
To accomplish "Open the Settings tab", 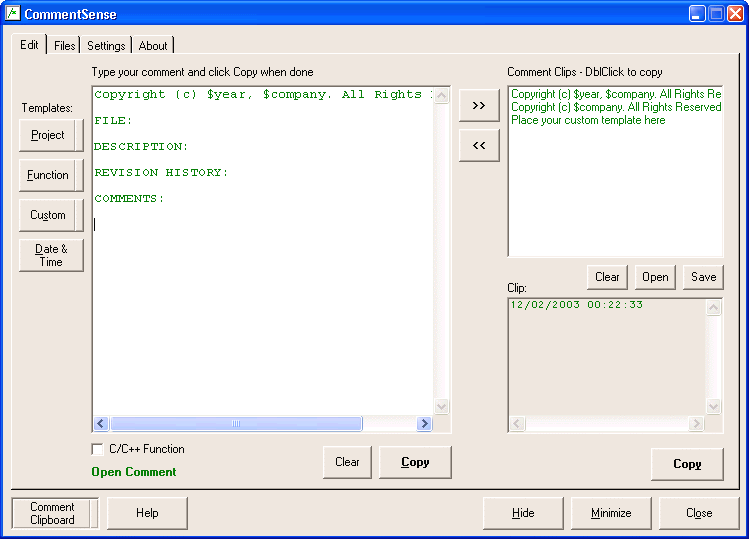I will 106,46.
